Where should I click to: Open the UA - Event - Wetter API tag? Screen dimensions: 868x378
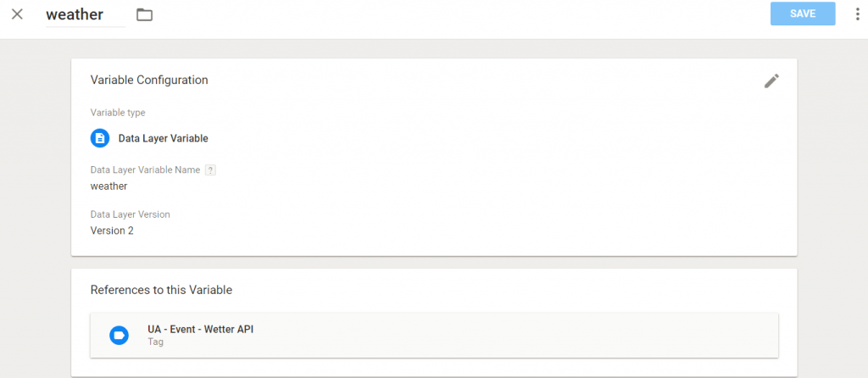[x=200, y=329]
